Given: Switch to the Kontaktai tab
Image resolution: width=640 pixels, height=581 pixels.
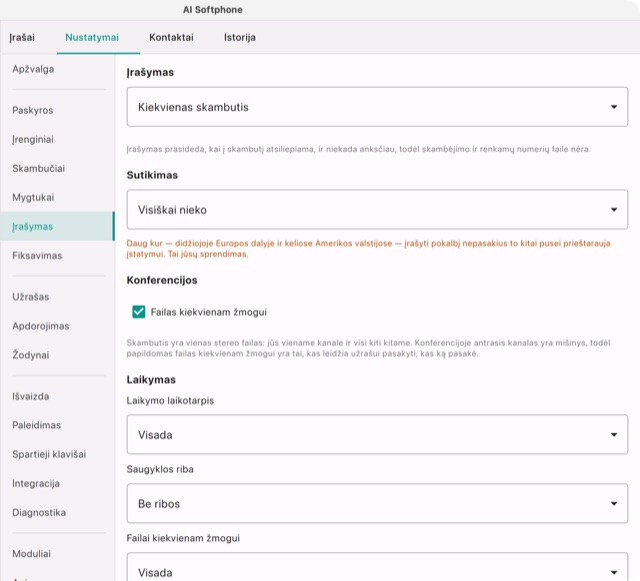Looking at the screenshot, I should (x=171, y=38).
